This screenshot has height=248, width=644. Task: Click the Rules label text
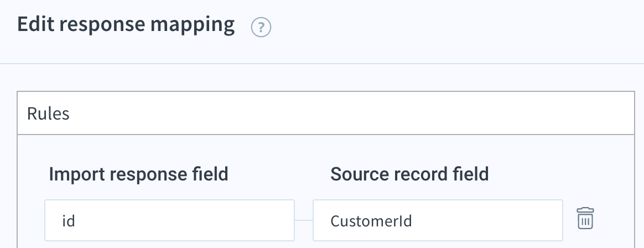(x=48, y=113)
